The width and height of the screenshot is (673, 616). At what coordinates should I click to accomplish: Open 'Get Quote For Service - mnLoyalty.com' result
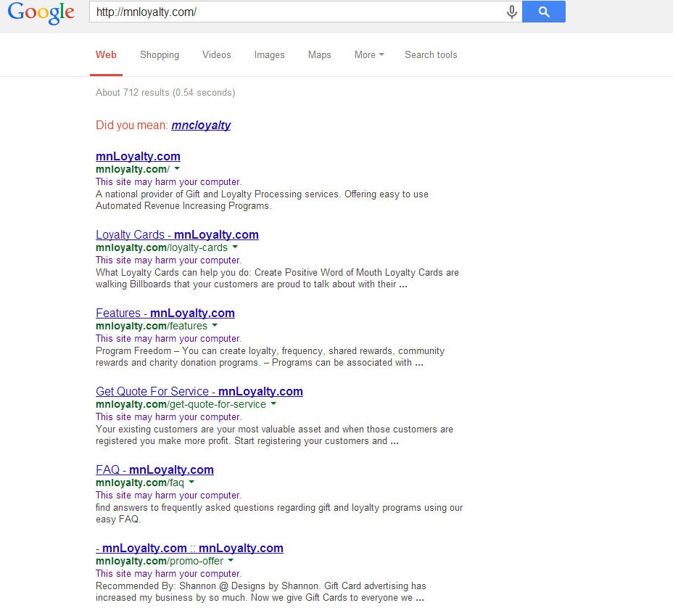click(199, 392)
